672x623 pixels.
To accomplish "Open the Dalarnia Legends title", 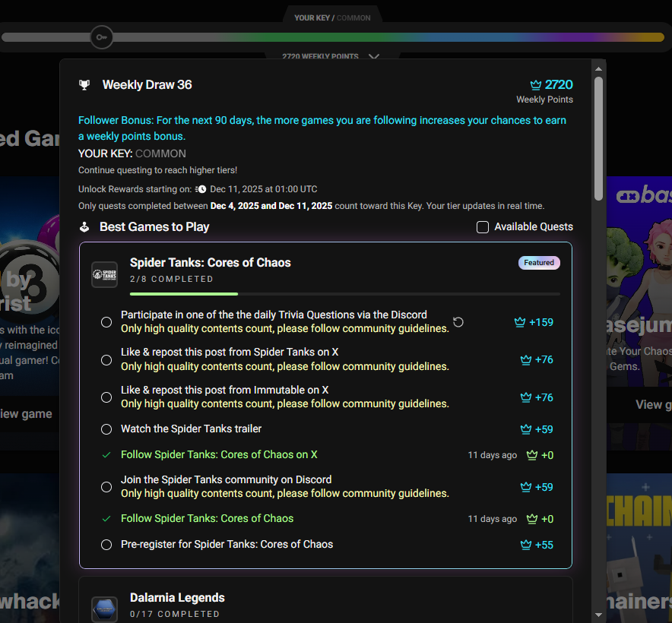I will coord(177,598).
